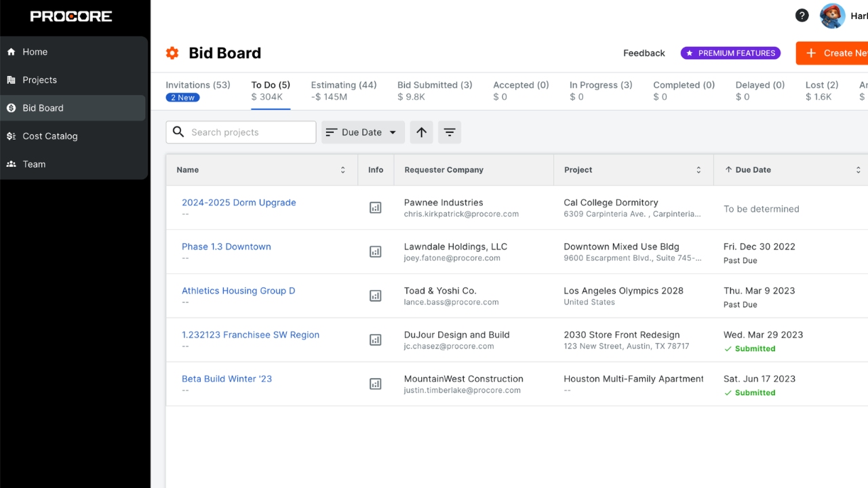Sort by the Name column arrows

click(343, 170)
